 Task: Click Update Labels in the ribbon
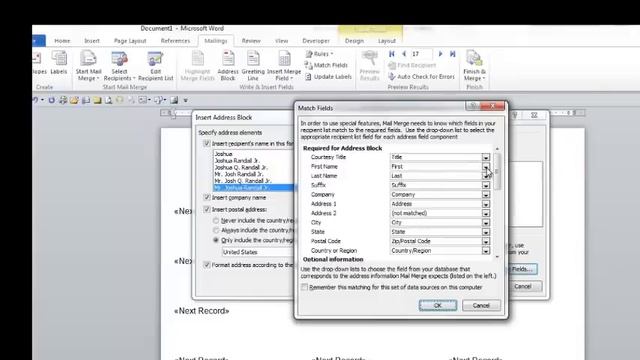click(328, 77)
